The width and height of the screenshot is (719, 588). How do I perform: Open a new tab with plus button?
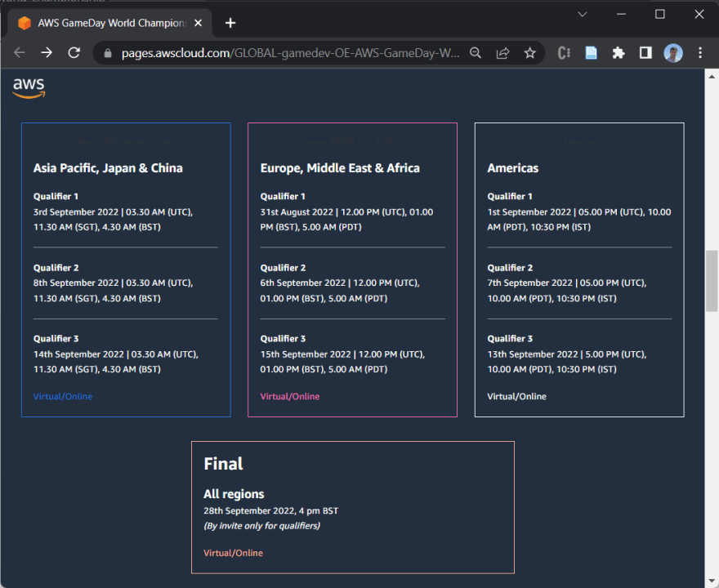(230, 23)
